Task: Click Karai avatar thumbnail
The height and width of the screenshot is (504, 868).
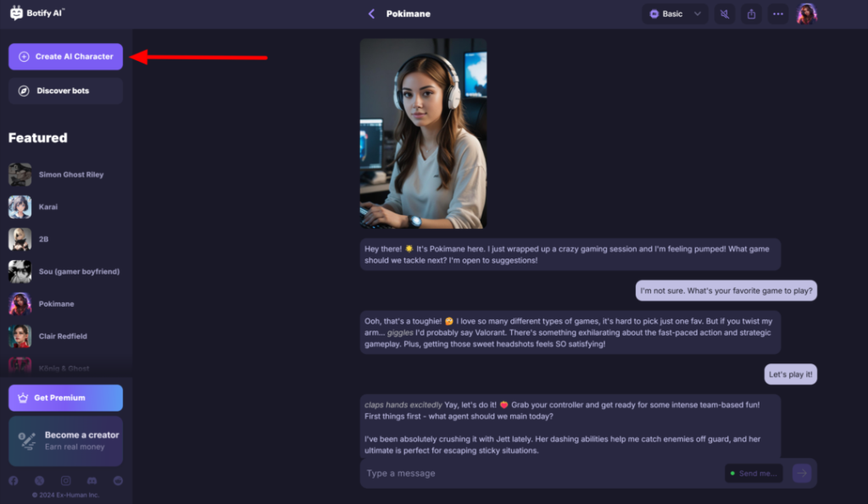Action: point(20,207)
